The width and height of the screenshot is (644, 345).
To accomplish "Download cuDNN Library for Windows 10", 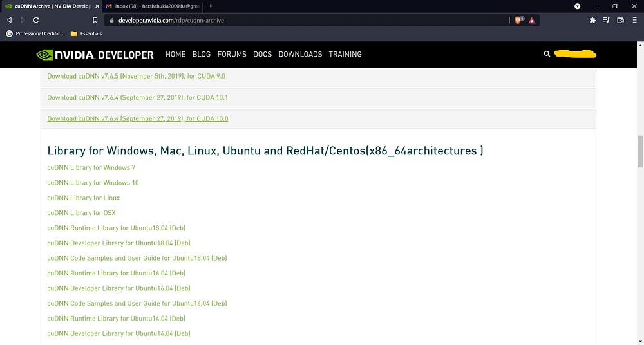I will tap(93, 183).
